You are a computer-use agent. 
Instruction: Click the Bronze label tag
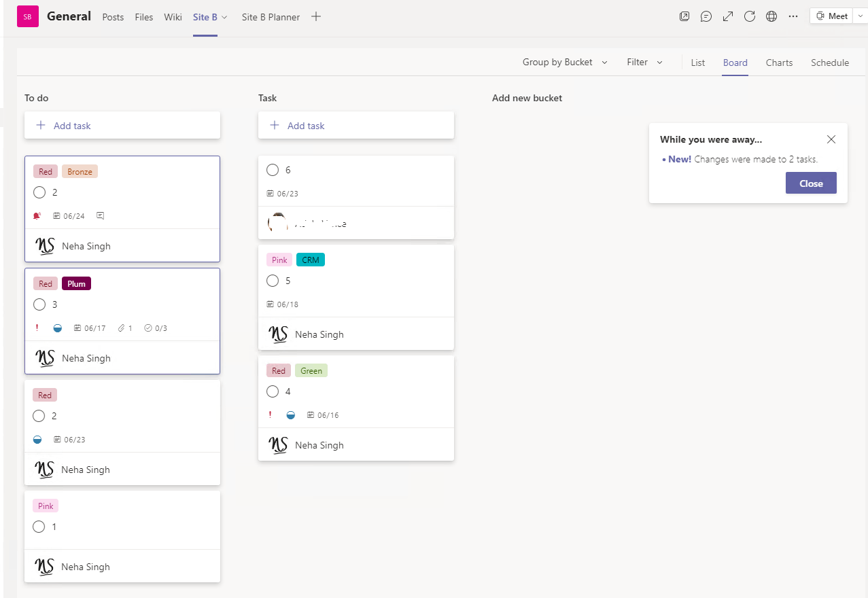point(80,172)
